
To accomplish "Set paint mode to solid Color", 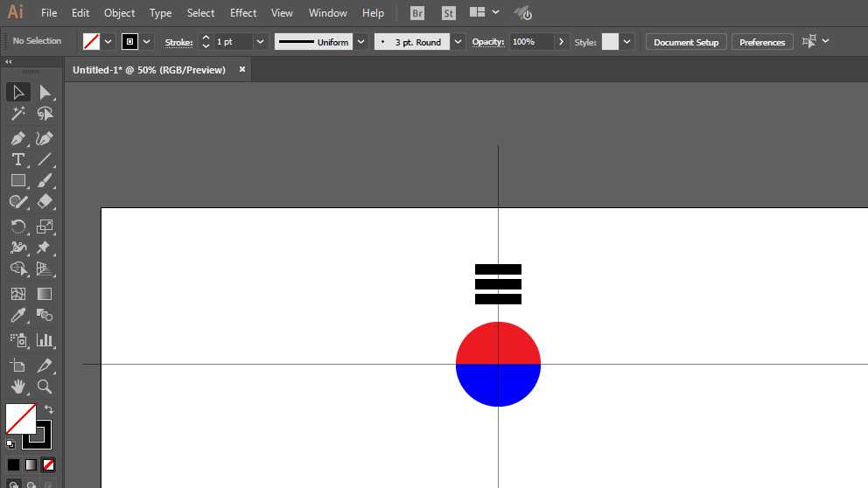I will [x=13, y=464].
